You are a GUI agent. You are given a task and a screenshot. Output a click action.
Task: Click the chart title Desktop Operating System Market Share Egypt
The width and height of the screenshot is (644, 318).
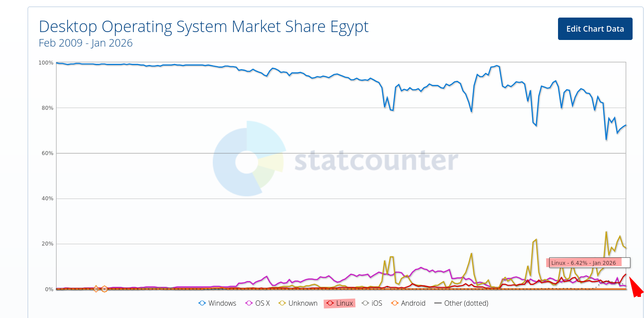coord(203,26)
